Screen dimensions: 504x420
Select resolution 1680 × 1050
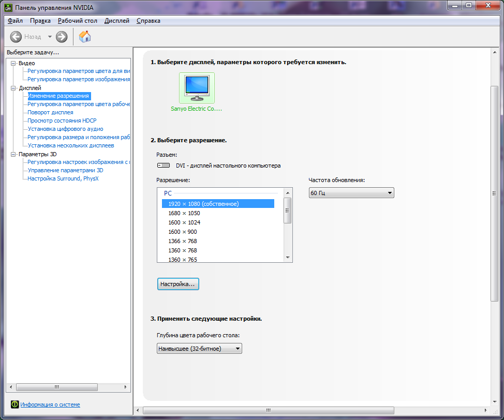[x=184, y=213]
